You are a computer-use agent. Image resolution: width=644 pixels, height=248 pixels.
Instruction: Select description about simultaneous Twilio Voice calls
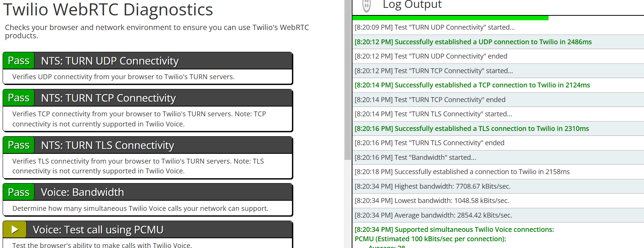[140, 209]
